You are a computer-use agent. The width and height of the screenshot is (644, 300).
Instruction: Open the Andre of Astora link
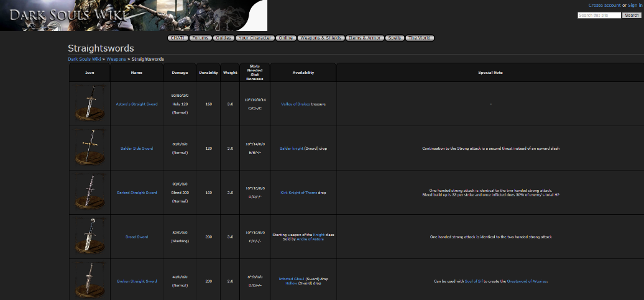click(310, 239)
